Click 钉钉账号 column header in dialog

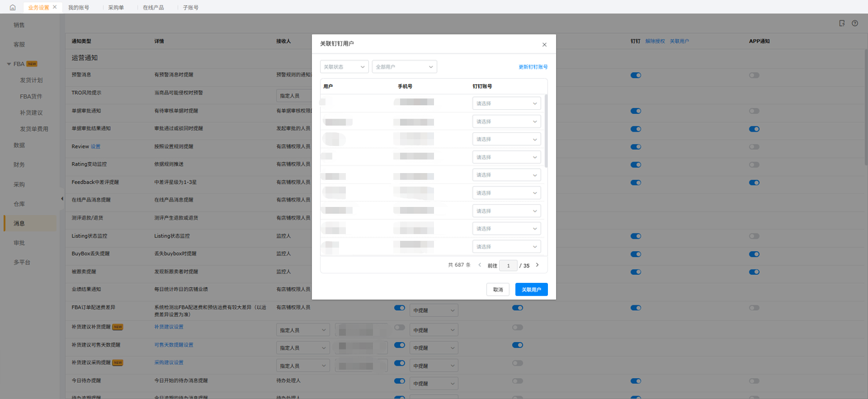tap(482, 87)
